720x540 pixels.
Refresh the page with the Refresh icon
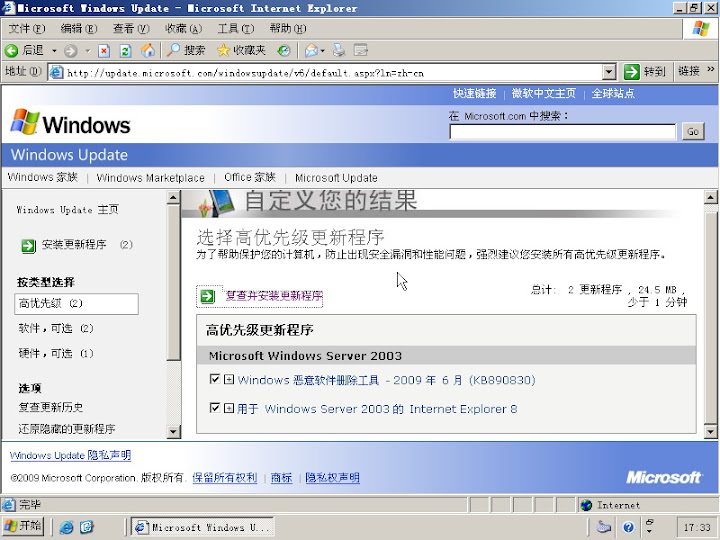coord(125,51)
